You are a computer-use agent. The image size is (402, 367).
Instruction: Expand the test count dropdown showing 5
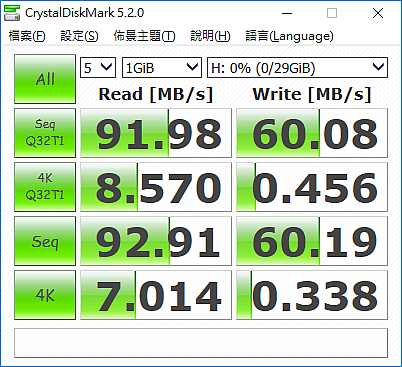[x=98, y=68]
